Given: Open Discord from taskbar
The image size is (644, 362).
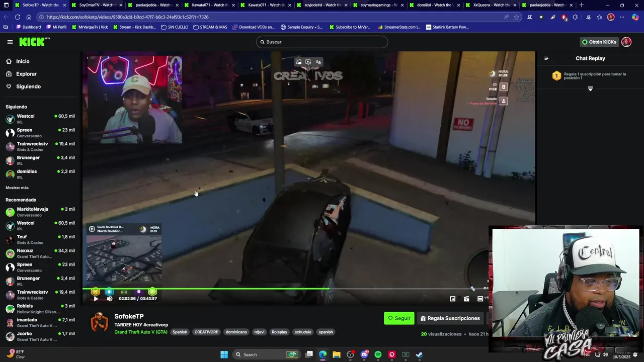Looking at the screenshot, I should (364, 354).
